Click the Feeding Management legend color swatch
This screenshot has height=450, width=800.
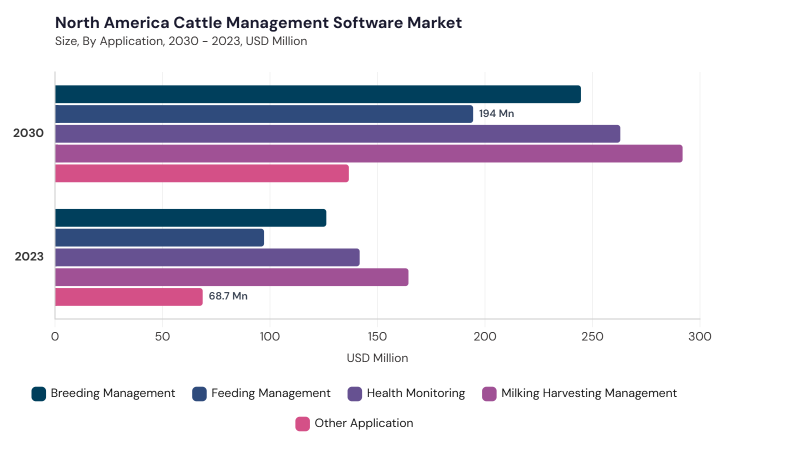199,394
